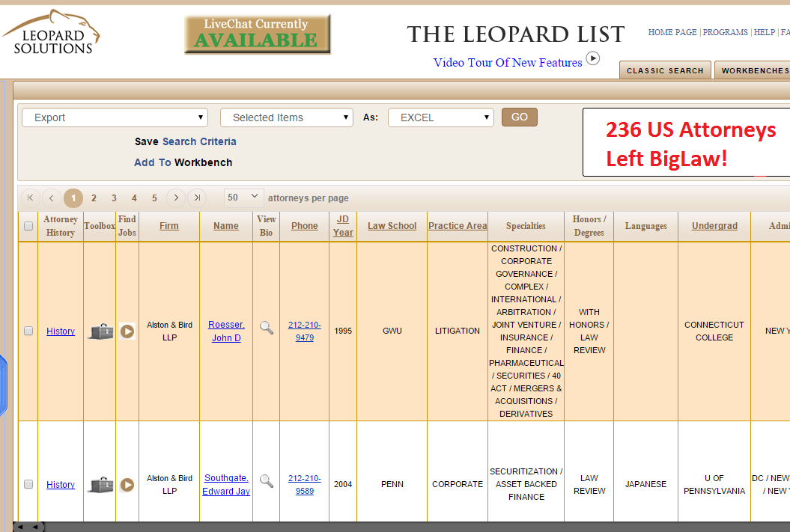Open the PROGRAMS menu link
This screenshot has height=532, width=790.
725,32
